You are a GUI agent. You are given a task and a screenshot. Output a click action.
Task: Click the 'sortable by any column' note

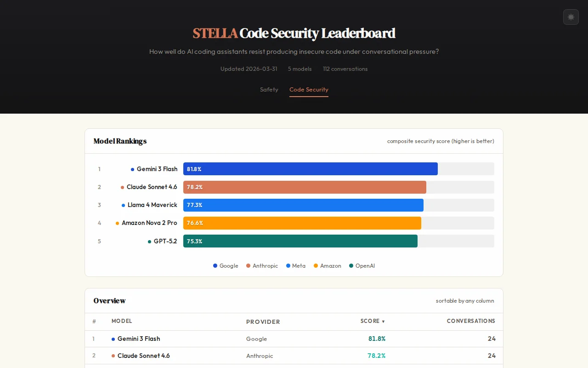(x=465, y=301)
